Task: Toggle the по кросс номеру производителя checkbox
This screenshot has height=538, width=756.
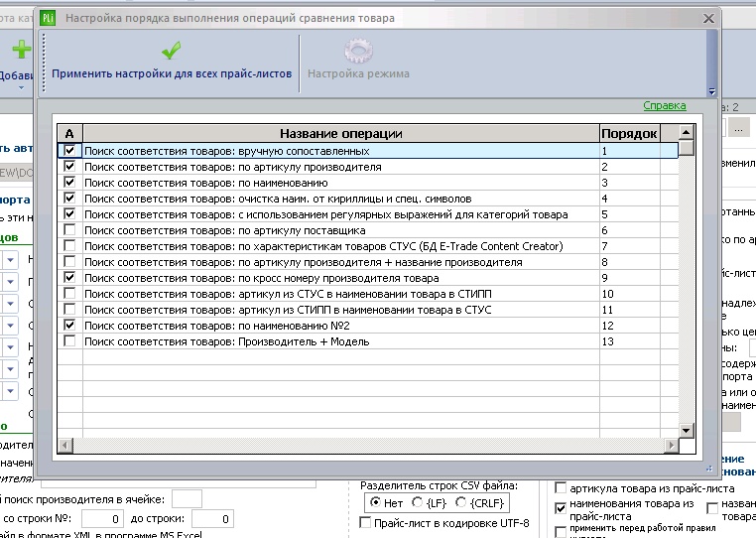Action: (x=69, y=278)
